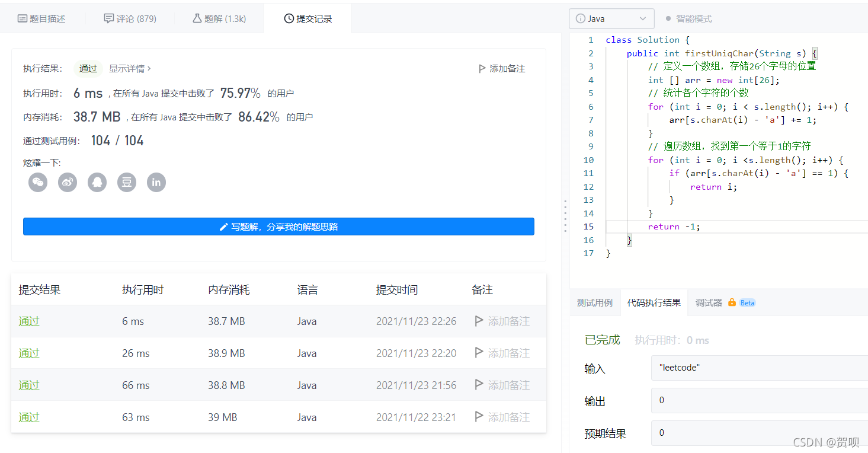
Task: Click the flag icon in the result summary
Action: coord(482,69)
